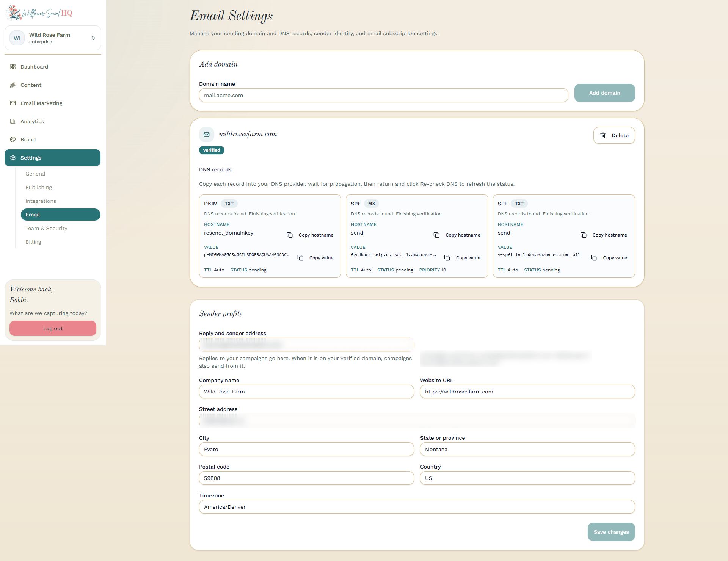The width and height of the screenshot is (728, 561).
Task: Open Publishing settings submenu item
Action: pos(39,187)
